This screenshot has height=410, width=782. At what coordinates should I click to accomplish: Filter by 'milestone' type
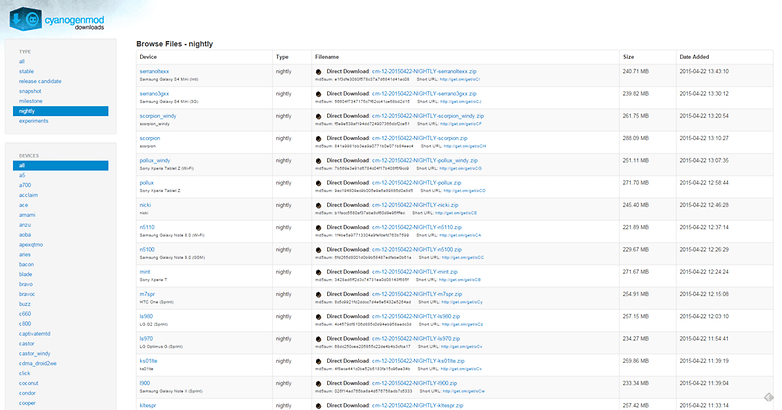30,101
